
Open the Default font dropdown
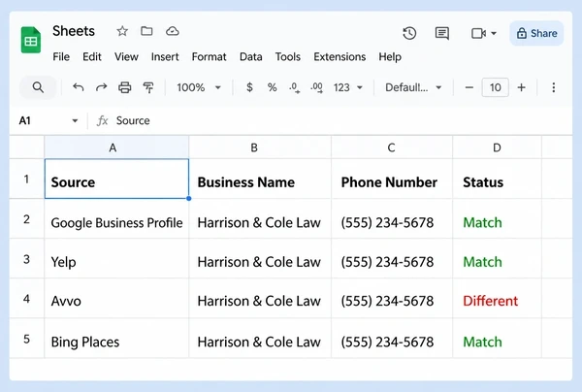pos(413,87)
